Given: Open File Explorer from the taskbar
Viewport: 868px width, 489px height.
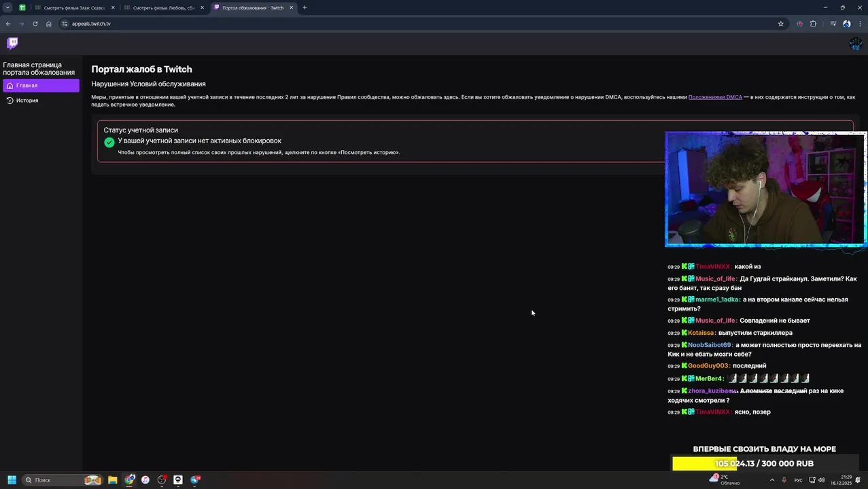Looking at the screenshot, I should 113,480.
